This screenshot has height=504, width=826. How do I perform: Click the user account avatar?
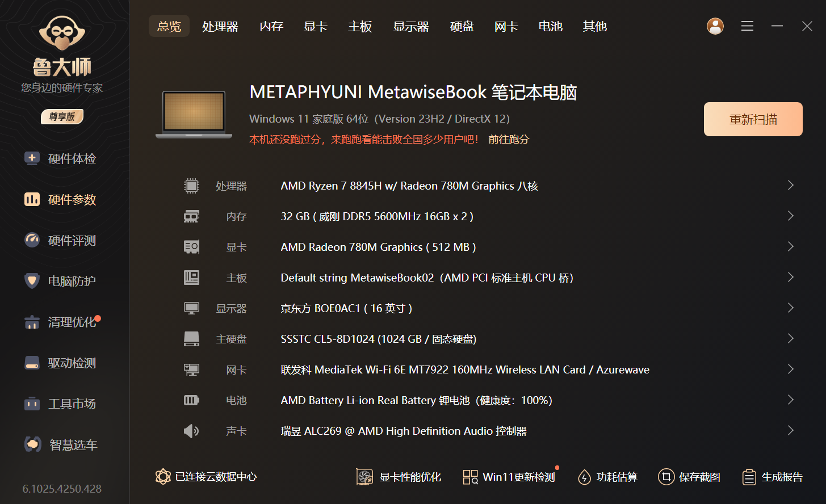pyautogui.click(x=715, y=26)
